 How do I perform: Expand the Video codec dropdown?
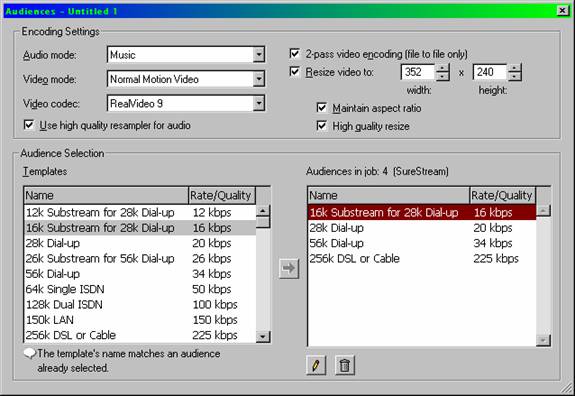click(x=259, y=103)
